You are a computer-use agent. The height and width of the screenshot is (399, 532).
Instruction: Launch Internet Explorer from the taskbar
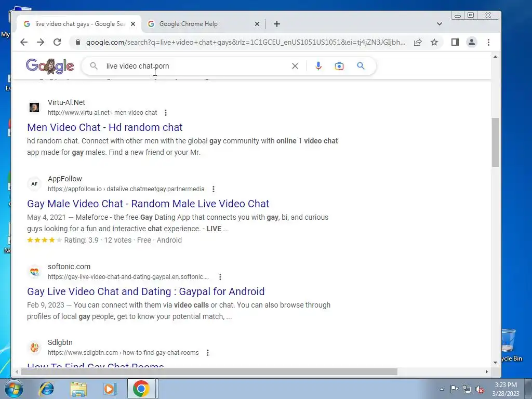[x=46, y=389]
